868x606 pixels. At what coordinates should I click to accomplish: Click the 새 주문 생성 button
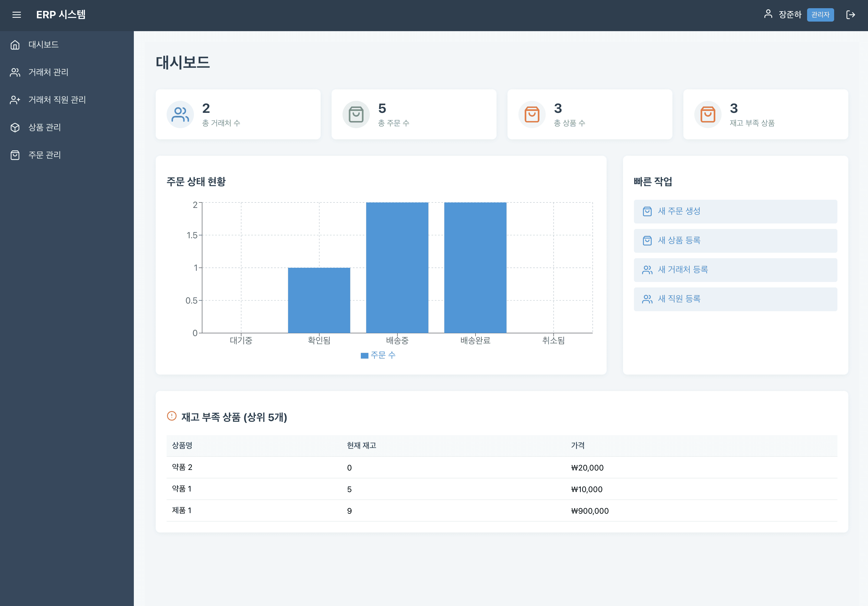click(735, 211)
